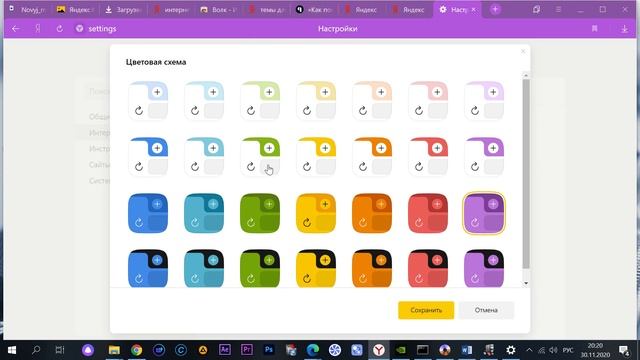The image size is (640, 360).
Task: Switch to the Novyj_r tab
Action: coord(28,9)
